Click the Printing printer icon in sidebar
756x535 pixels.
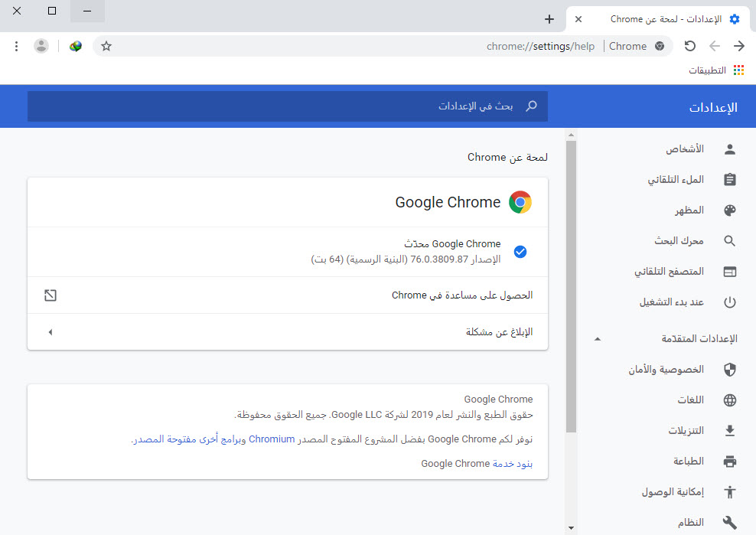(x=729, y=462)
